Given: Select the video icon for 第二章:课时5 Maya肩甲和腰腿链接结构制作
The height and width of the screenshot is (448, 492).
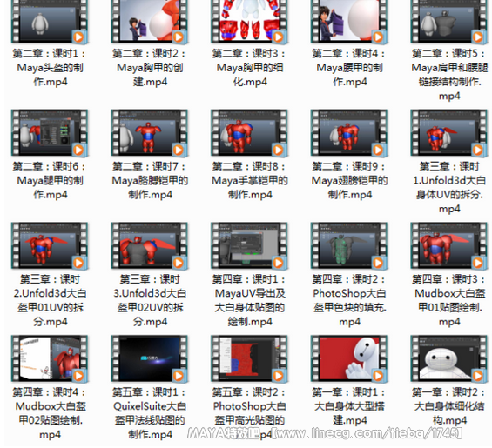Looking at the screenshot, I should 449,22.
